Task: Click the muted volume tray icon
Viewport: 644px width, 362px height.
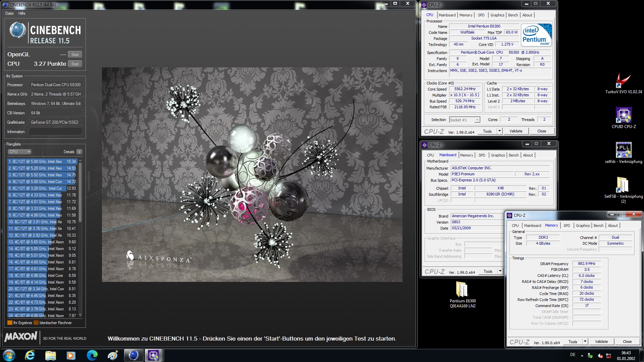Action: pos(600,355)
